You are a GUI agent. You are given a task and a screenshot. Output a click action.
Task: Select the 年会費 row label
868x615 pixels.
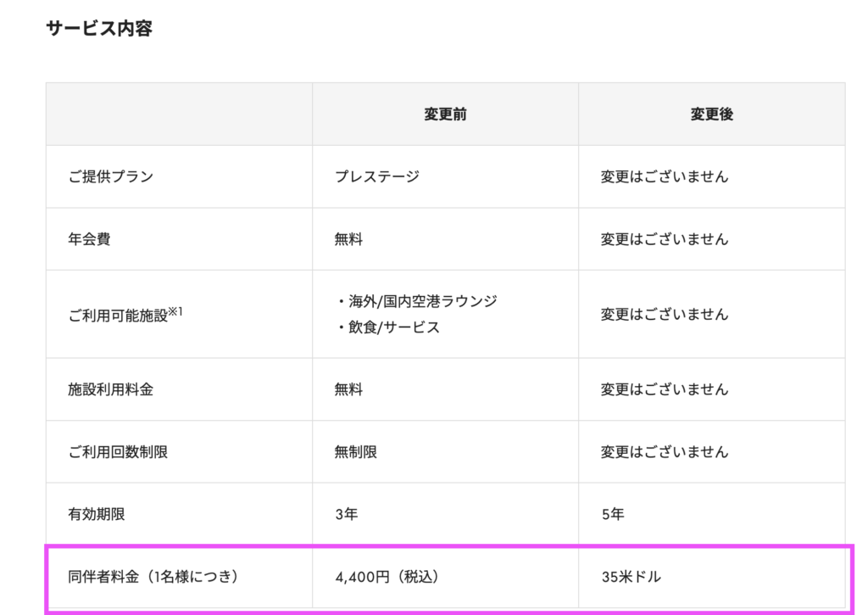[x=89, y=239]
